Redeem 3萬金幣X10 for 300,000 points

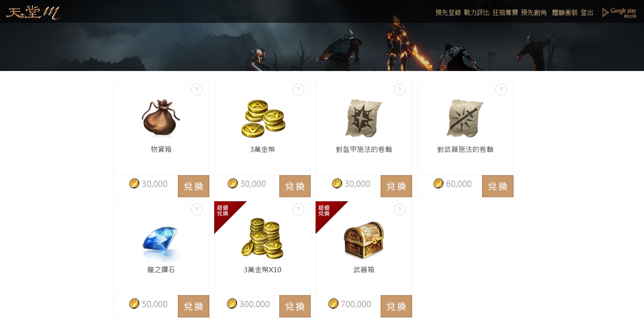coord(295,306)
